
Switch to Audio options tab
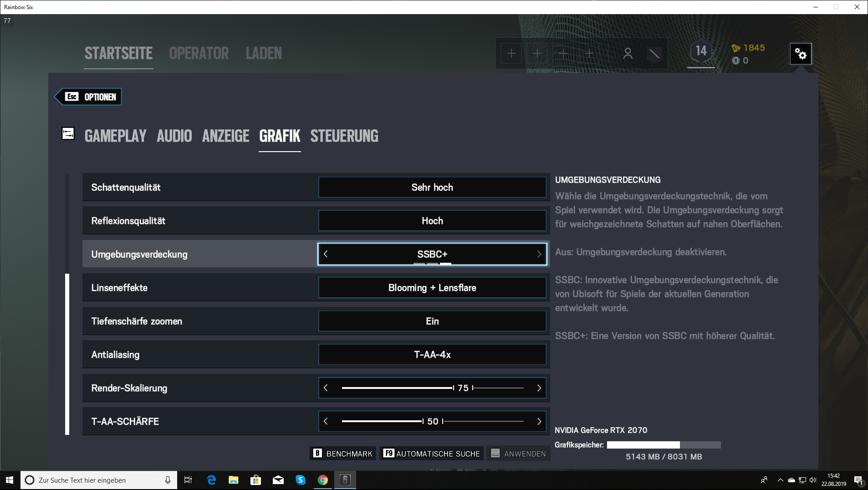coord(174,136)
